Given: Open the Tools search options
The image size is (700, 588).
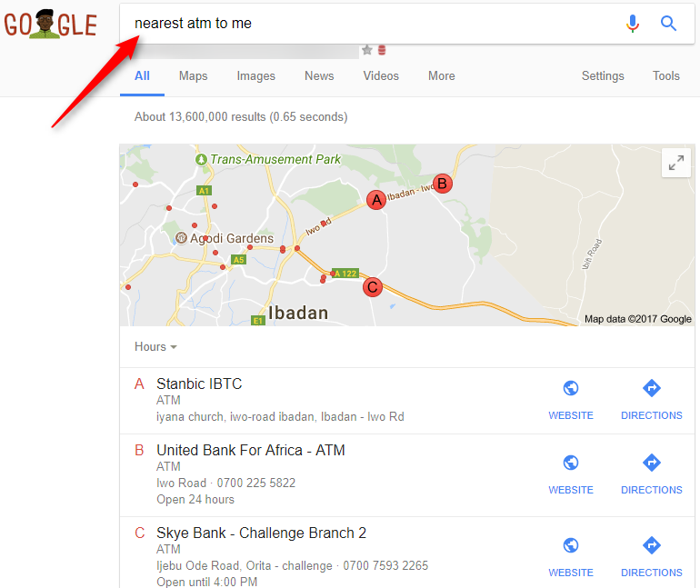Looking at the screenshot, I should [666, 75].
